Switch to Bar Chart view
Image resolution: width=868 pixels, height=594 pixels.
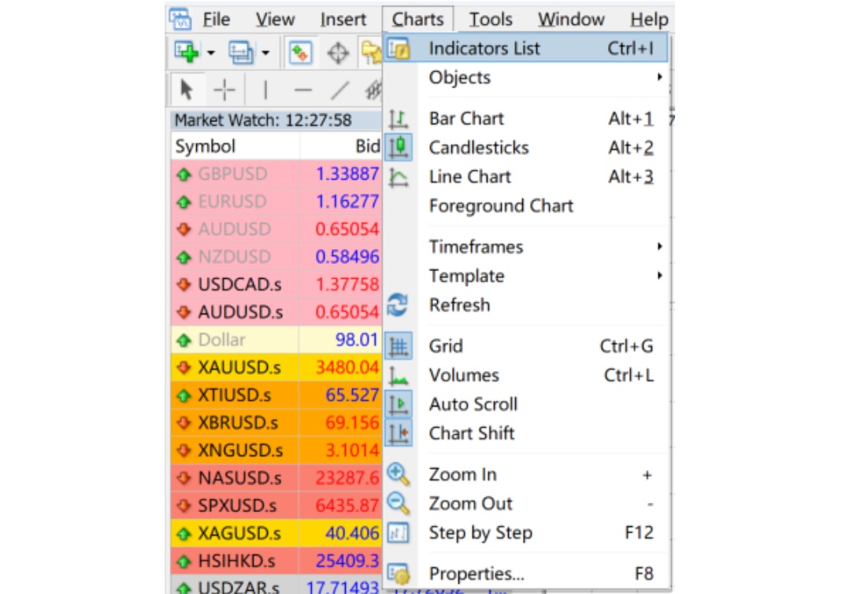pyautogui.click(x=525, y=118)
